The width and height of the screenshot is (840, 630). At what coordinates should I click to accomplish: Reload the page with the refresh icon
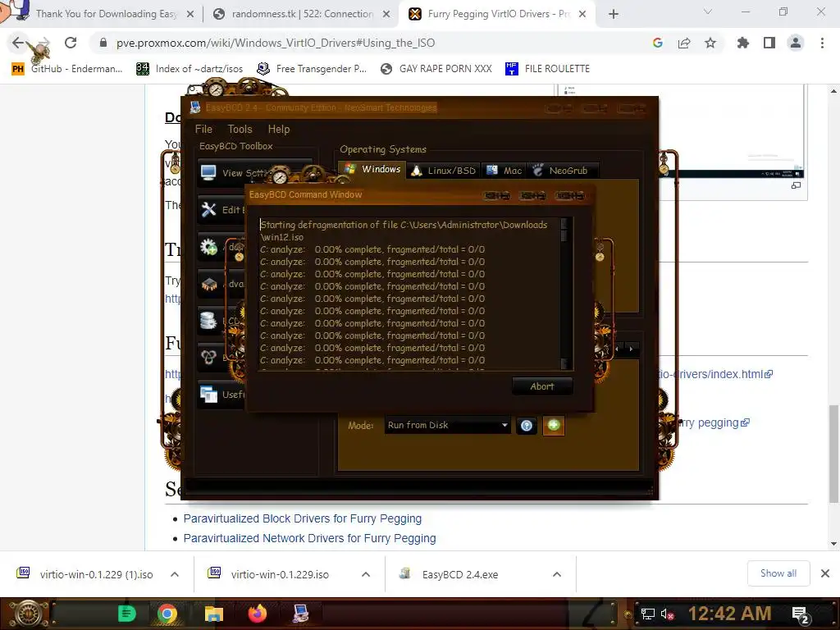71,43
